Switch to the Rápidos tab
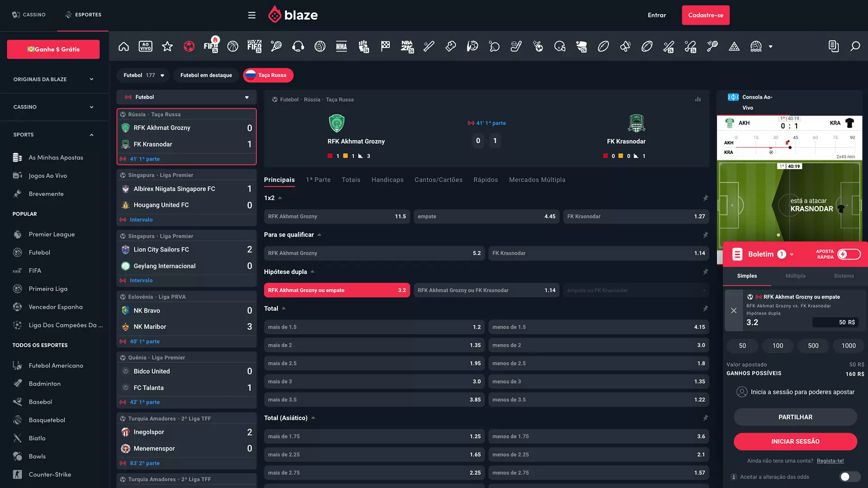The height and width of the screenshot is (488, 868). (486, 180)
